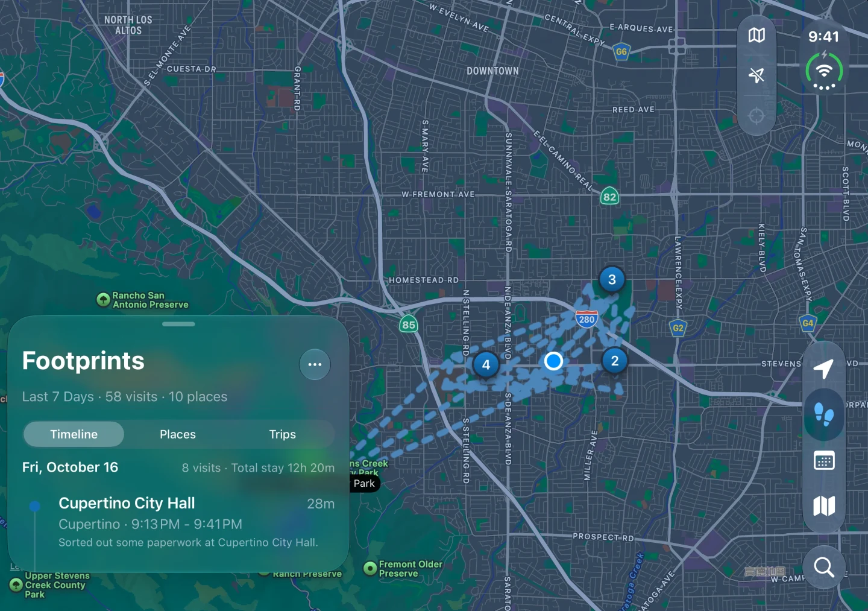Tap the Route 82 shield

coord(609,197)
